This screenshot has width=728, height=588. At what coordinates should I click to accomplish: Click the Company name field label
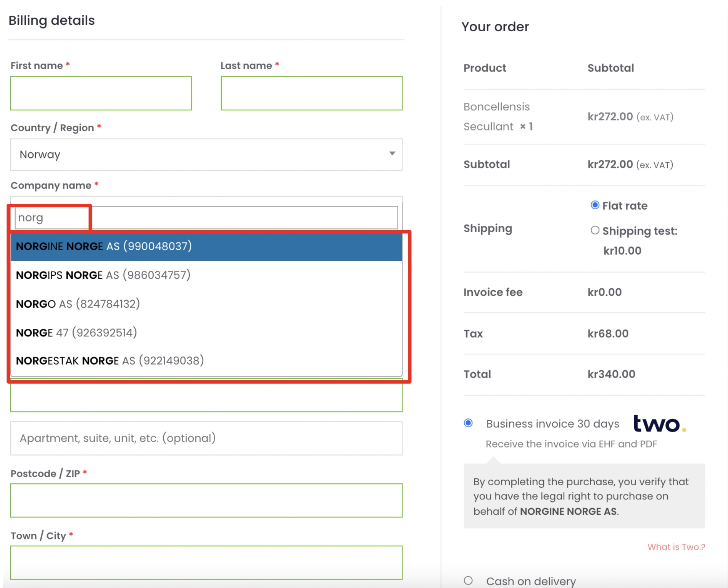[x=51, y=186]
